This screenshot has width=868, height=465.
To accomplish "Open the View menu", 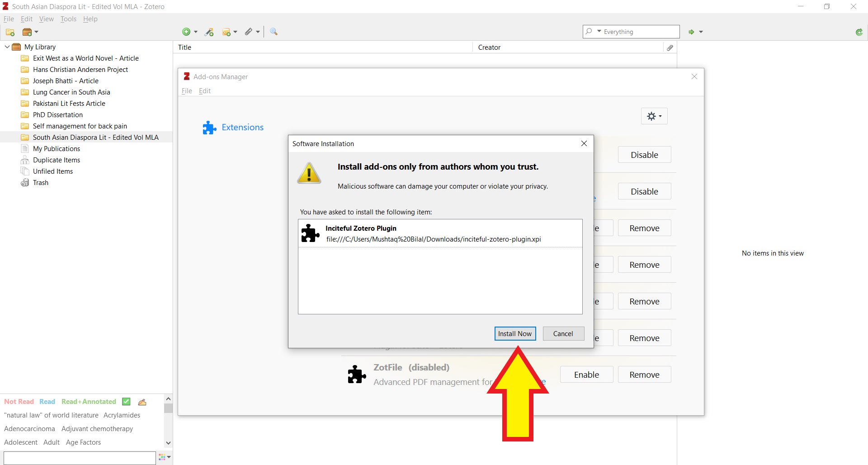I will click(x=46, y=19).
